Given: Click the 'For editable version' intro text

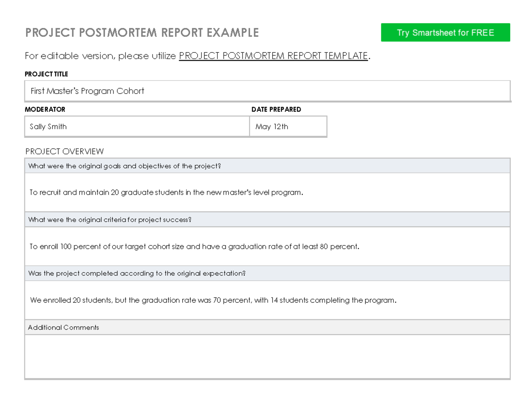Looking at the screenshot, I should 101,56.
